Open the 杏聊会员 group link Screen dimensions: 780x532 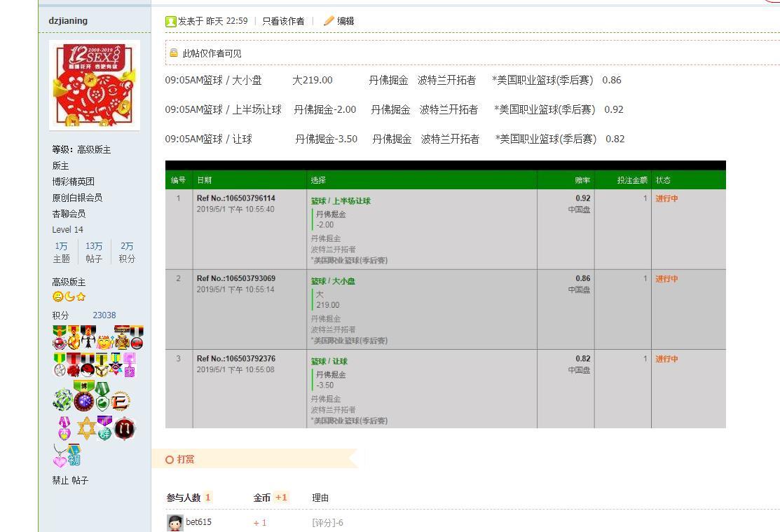coord(69,214)
